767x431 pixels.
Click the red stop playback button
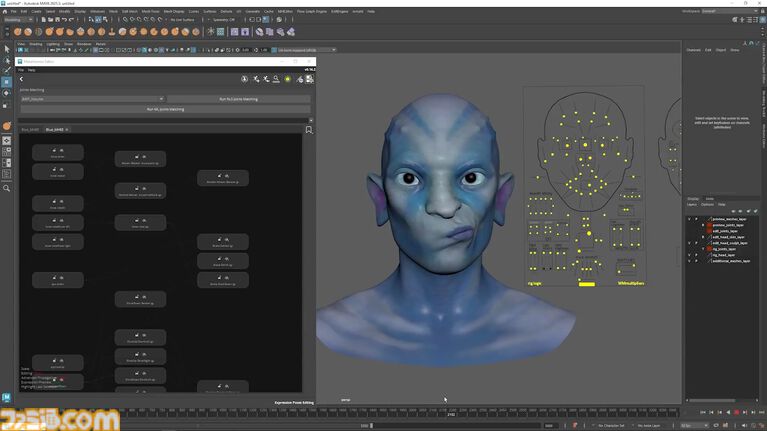point(737,412)
